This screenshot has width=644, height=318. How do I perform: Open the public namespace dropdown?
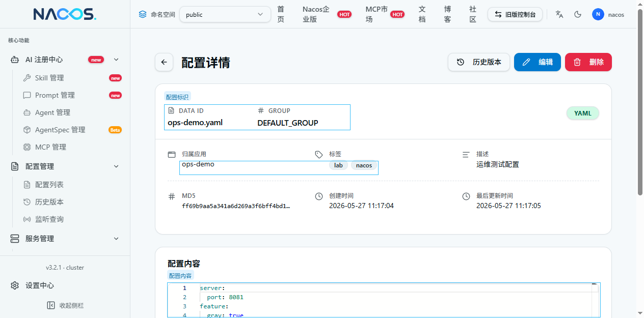[x=225, y=14]
